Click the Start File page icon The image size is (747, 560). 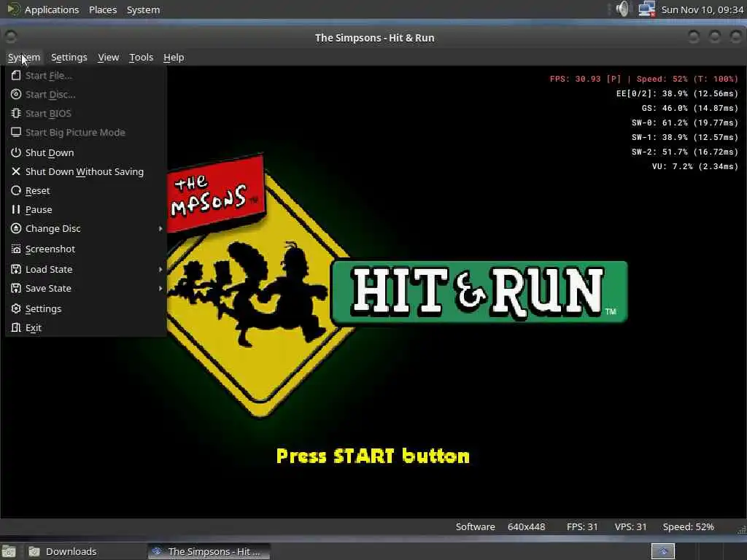[x=16, y=75]
